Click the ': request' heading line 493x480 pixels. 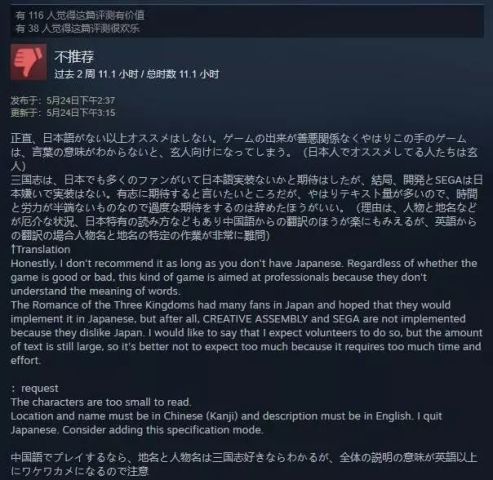35,388
